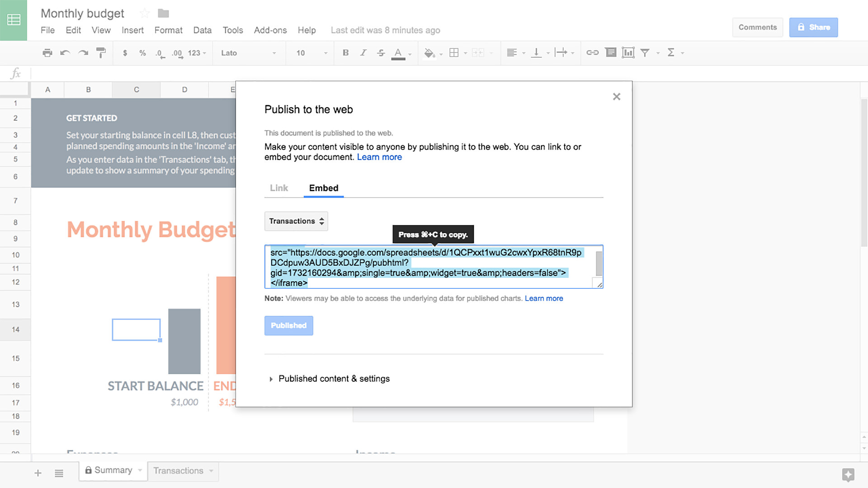
Task: Insert a chart from the toolbar
Action: [x=628, y=53]
